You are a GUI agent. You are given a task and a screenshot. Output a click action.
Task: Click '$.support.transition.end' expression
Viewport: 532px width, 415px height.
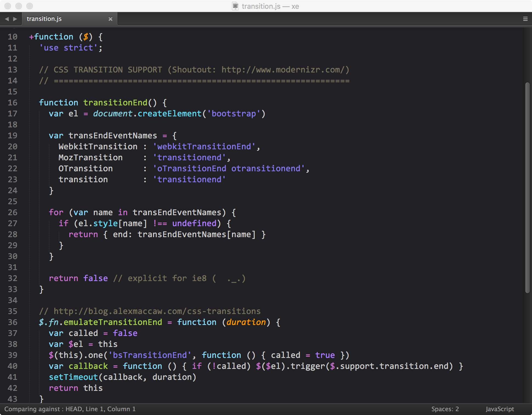(389, 366)
